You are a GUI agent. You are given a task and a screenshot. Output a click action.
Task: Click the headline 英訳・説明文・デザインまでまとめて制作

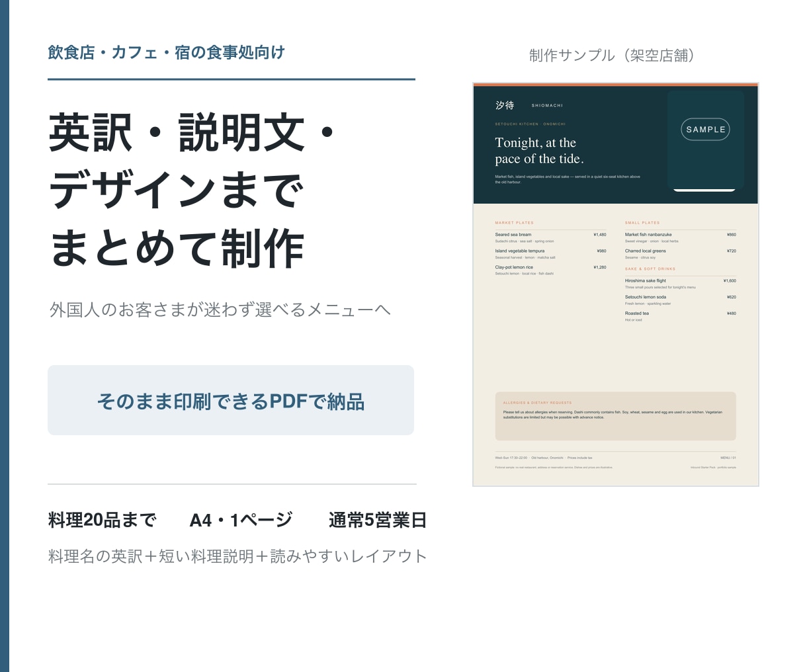(192, 191)
